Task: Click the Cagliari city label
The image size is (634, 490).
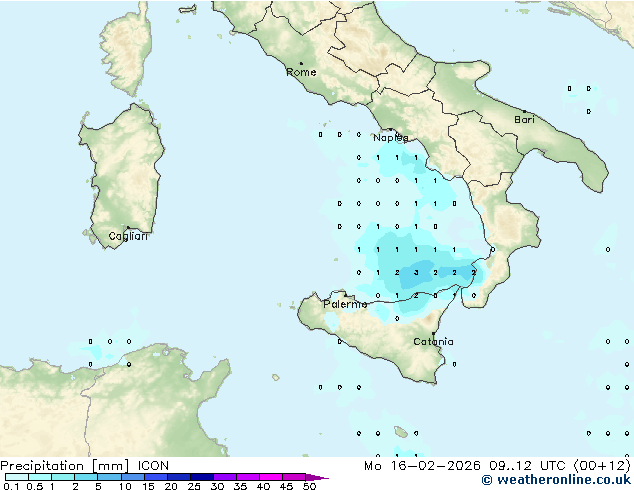Action: click(x=128, y=236)
